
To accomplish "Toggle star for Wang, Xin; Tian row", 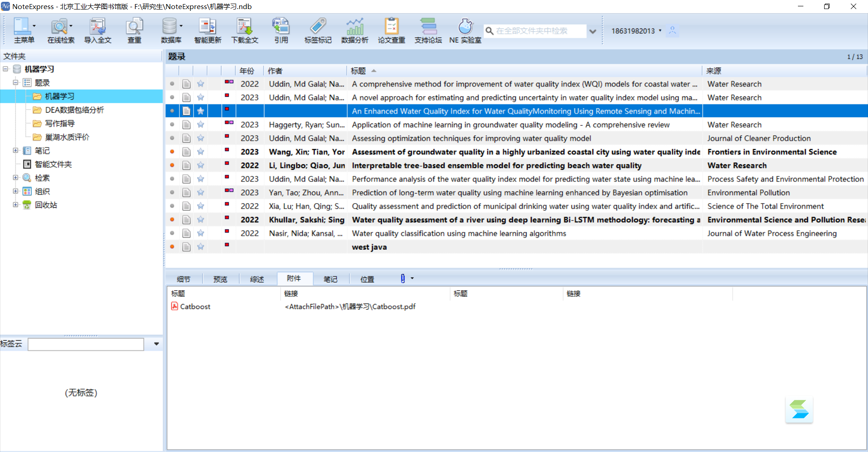I will tap(201, 152).
